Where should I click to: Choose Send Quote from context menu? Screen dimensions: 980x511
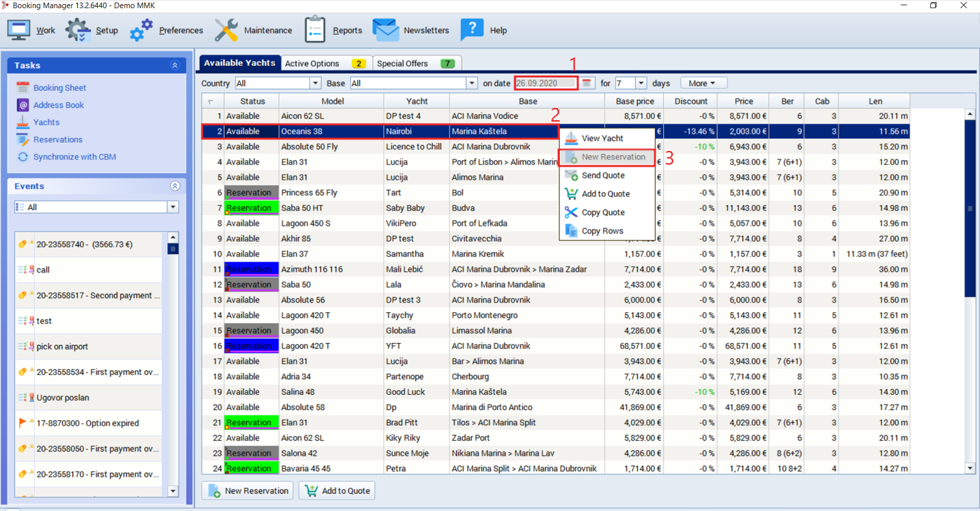[606, 176]
